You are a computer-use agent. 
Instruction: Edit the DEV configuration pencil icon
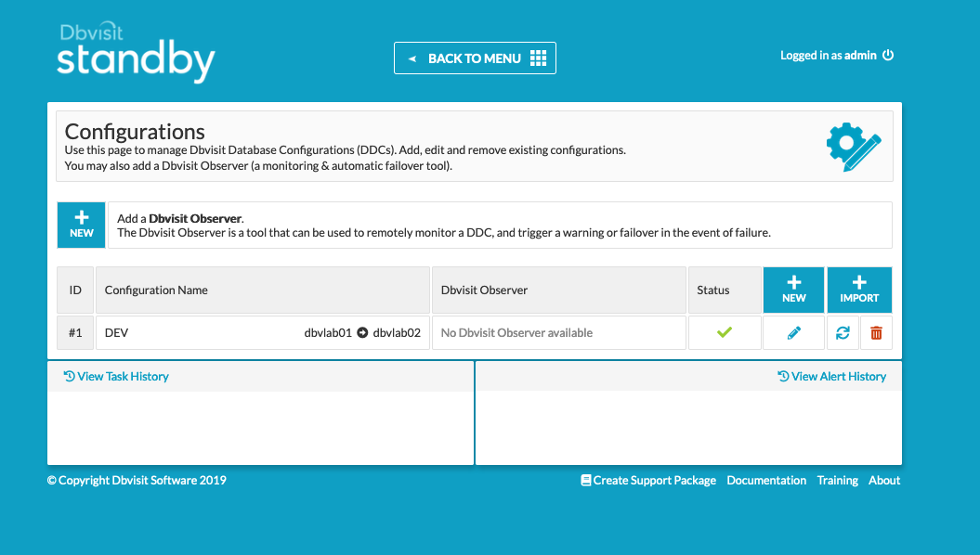point(793,333)
